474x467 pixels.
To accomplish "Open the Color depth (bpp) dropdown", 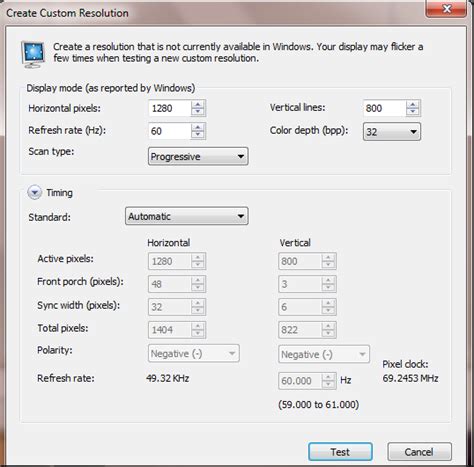I will click(392, 132).
